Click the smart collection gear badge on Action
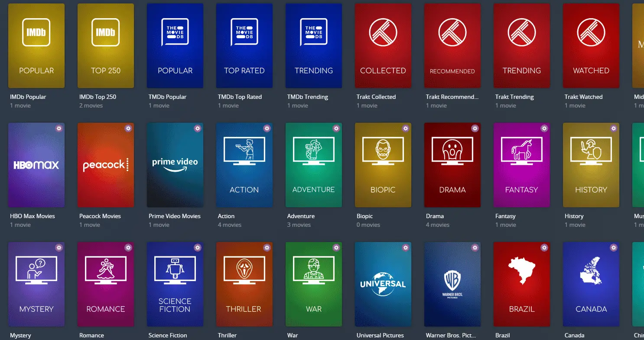The height and width of the screenshot is (340, 644). coord(267,128)
